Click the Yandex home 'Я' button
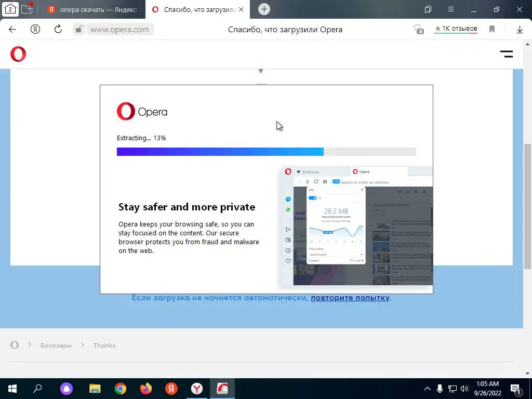Screen dimensions: 532x399 (x=35, y=30)
